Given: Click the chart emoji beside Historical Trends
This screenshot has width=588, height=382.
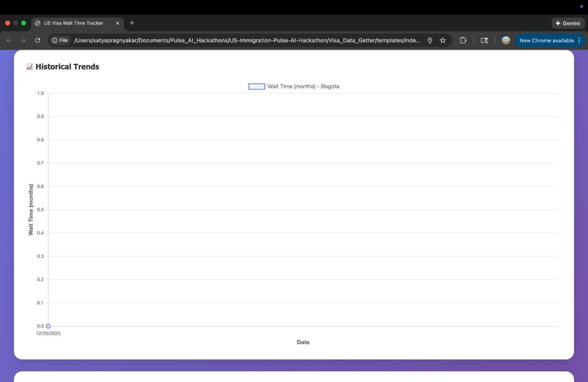Looking at the screenshot, I should tap(30, 67).
